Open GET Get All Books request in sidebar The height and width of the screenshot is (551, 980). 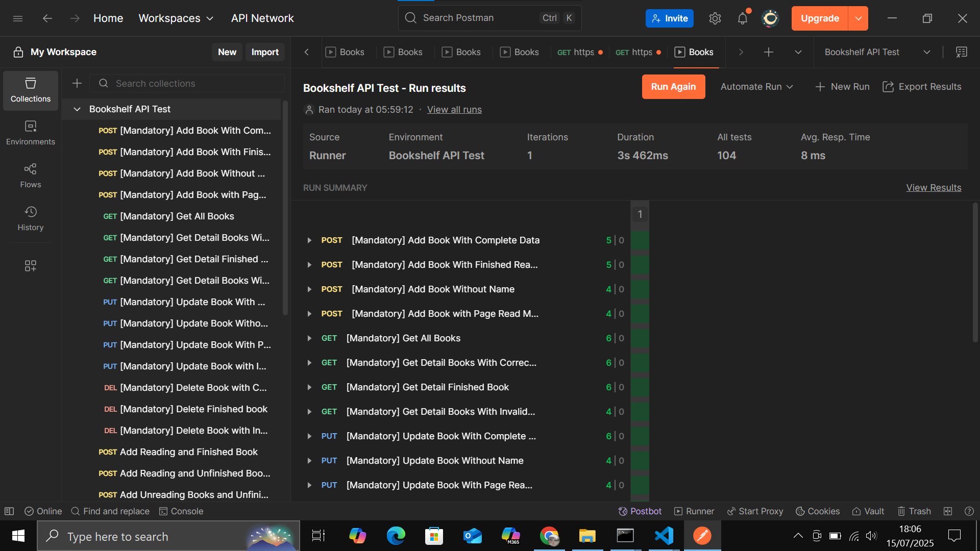pos(171,216)
